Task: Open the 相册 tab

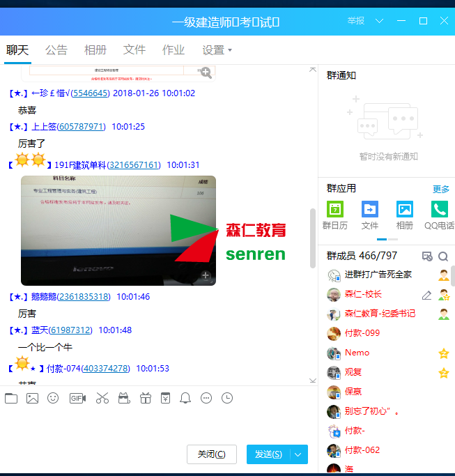Action: (95, 50)
